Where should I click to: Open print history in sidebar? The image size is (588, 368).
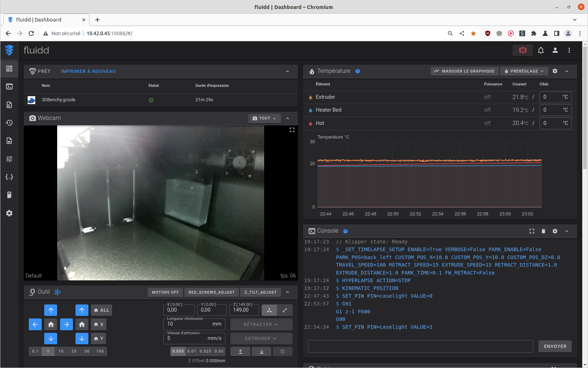coord(9,123)
